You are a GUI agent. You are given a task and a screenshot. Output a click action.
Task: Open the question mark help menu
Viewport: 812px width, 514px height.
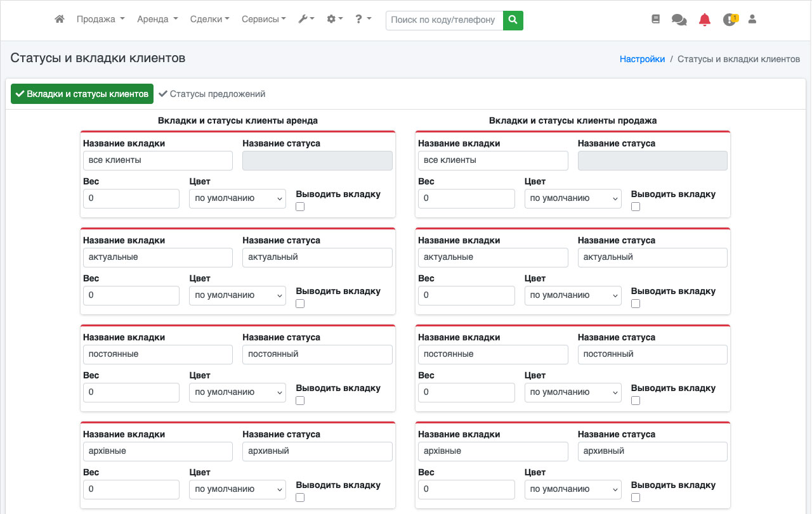(x=363, y=20)
